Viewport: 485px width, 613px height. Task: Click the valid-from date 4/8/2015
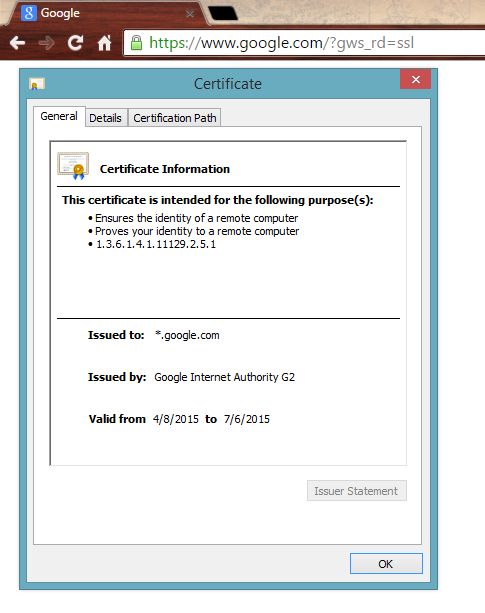(175, 419)
